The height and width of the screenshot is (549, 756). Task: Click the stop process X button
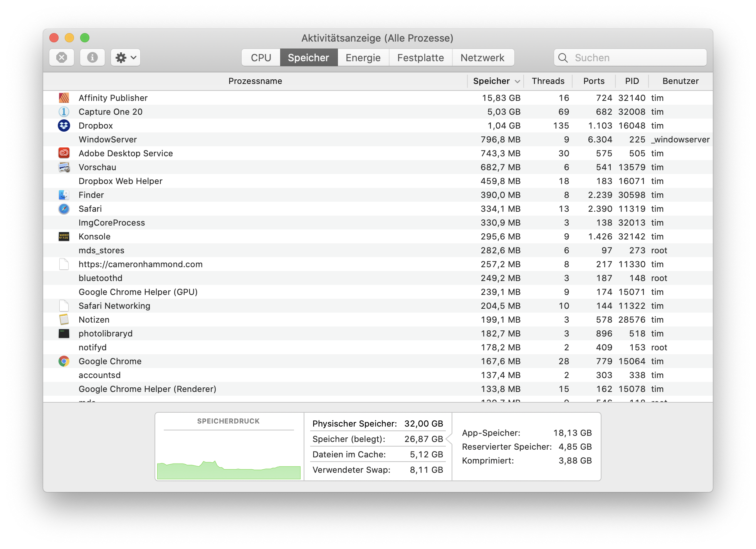click(62, 57)
